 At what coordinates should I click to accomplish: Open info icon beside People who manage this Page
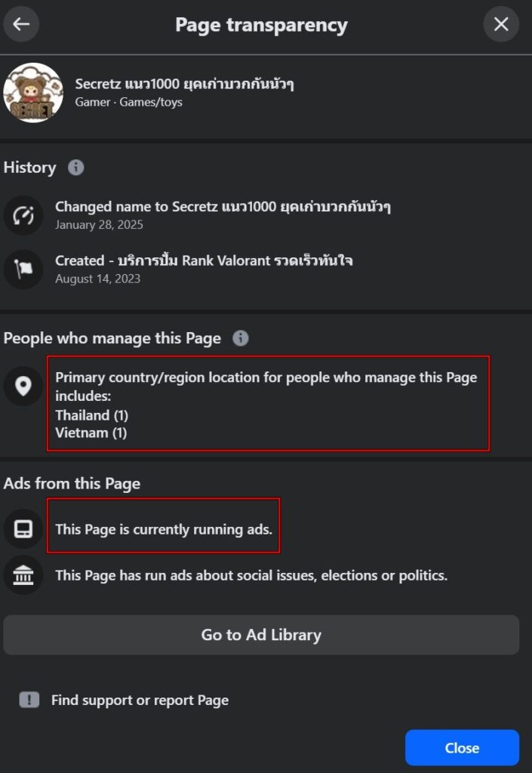[241, 338]
